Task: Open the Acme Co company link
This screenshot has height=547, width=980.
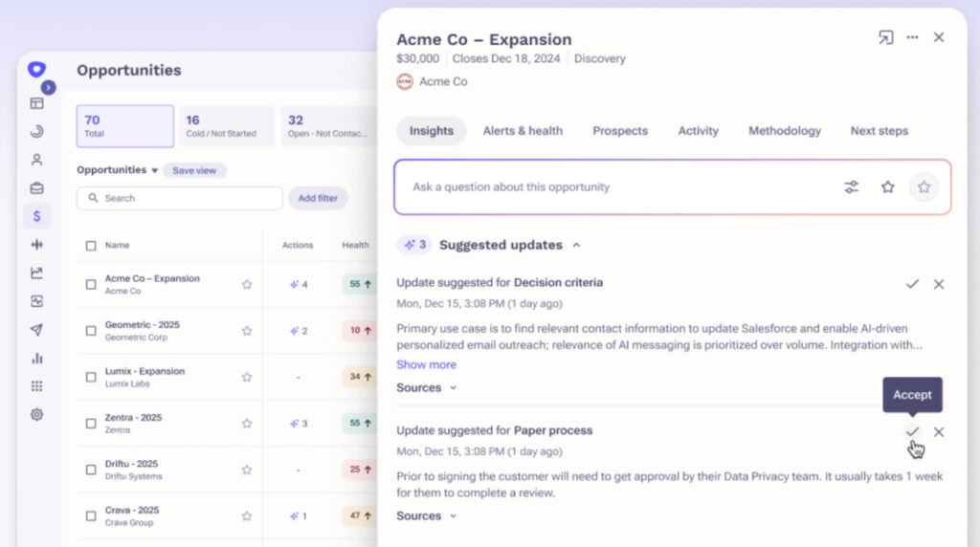Action: pos(432,82)
